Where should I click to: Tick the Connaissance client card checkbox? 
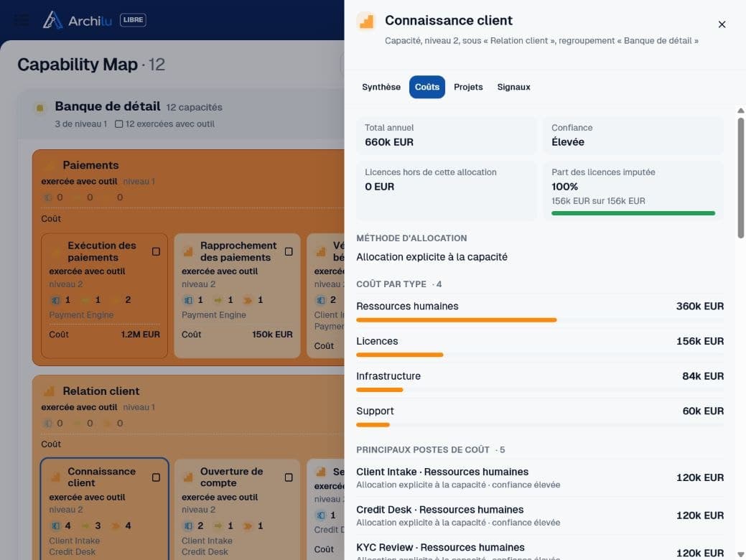156,477
